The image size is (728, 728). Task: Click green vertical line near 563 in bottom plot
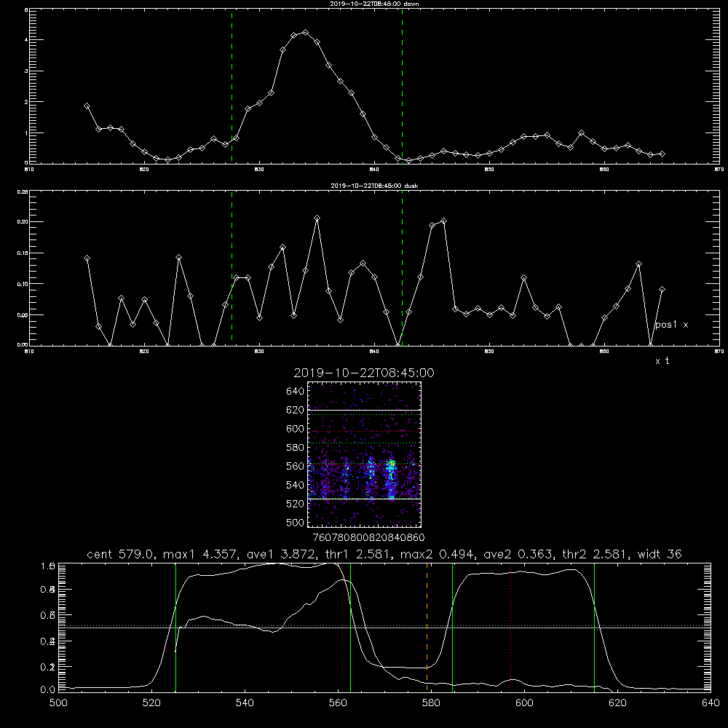click(x=350, y=628)
